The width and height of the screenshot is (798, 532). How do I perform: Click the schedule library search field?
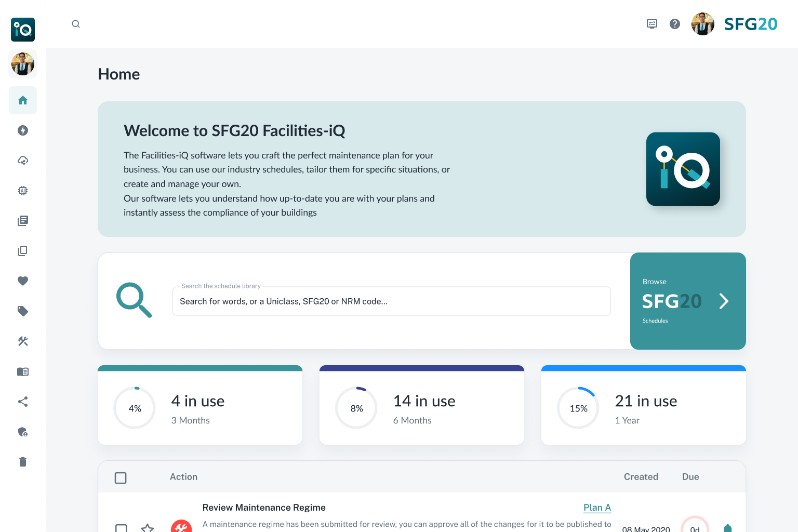[x=391, y=301]
